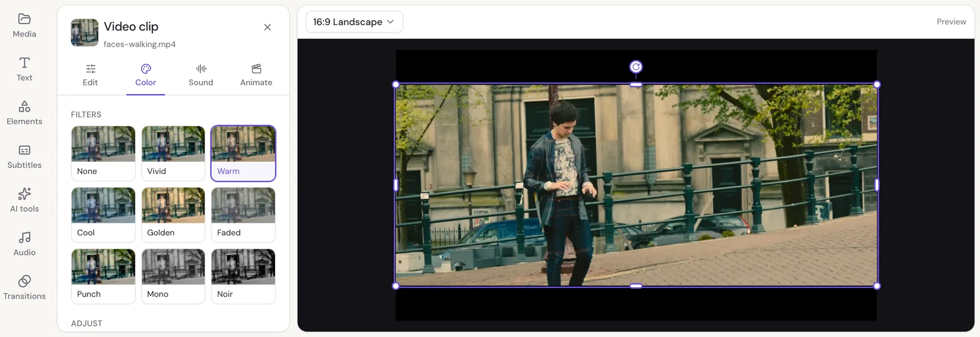This screenshot has height=337, width=980.
Task: Click the bottom edge crop handle
Action: tap(636, 286)
